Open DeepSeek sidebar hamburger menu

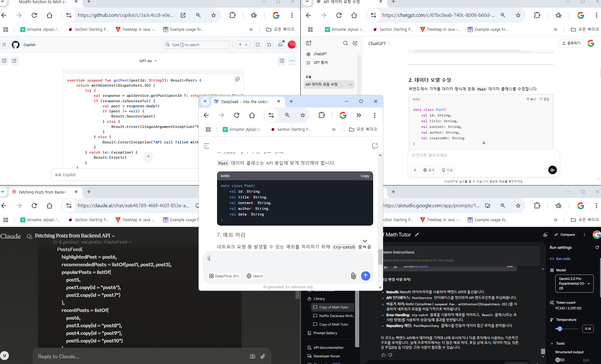[207, 146]
